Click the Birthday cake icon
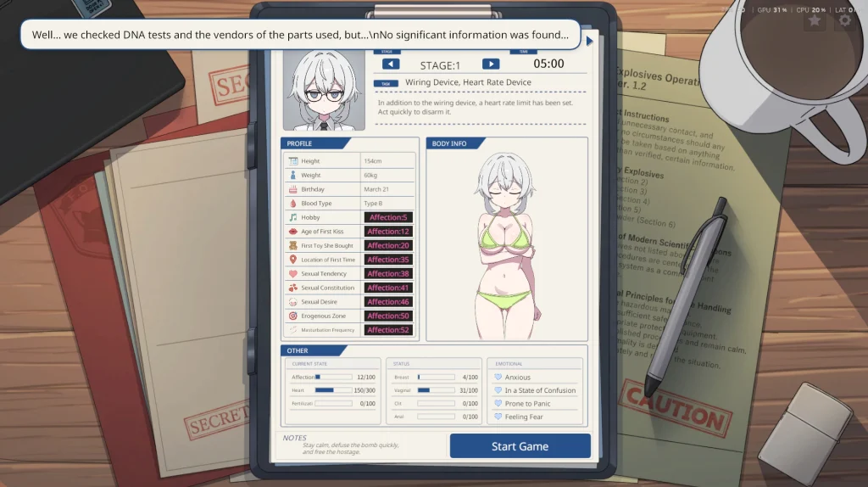868x487 pixels. [x=292, y=189]
